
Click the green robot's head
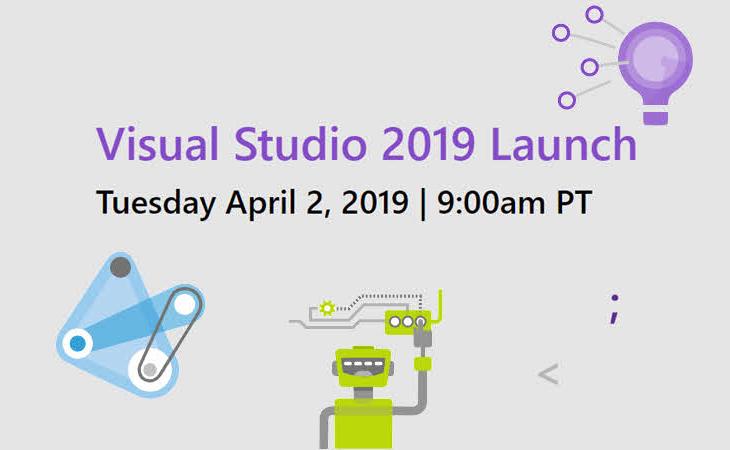coord(360,367)
